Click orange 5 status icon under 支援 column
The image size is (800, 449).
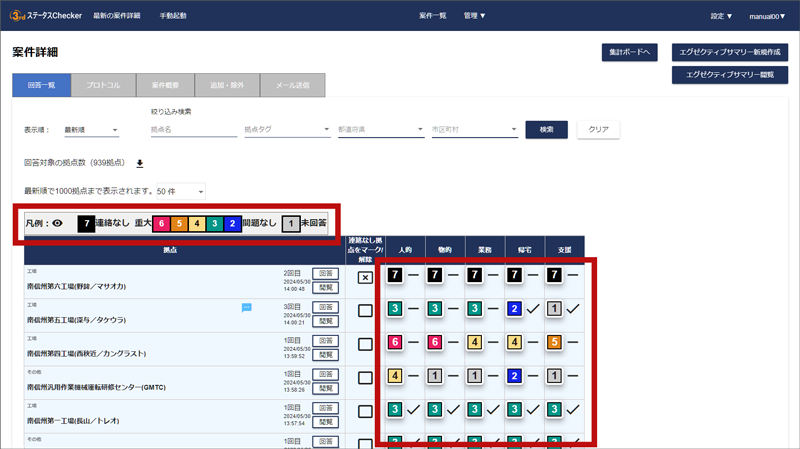[553, 342]
